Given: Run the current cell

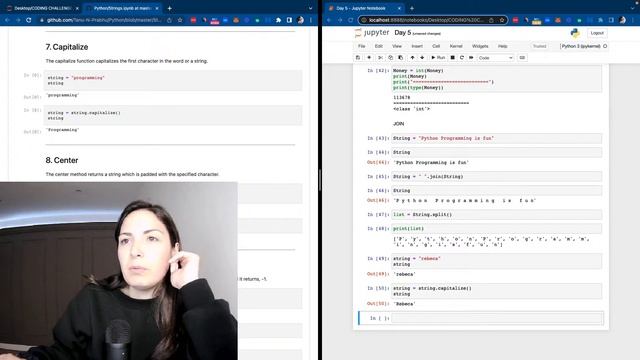Looking at the screenshot, I should click(x=438, y=58).
